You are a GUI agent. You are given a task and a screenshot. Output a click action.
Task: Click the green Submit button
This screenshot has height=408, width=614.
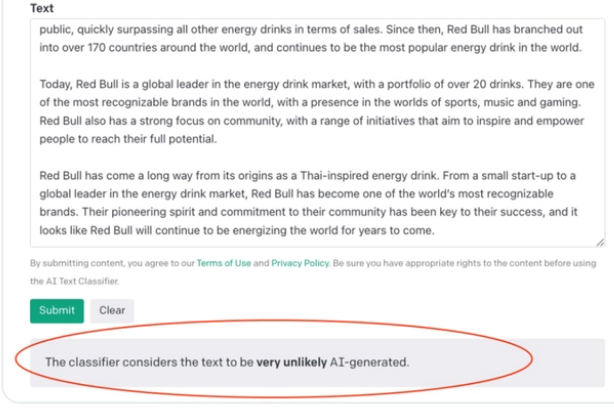tap(57, 311)
